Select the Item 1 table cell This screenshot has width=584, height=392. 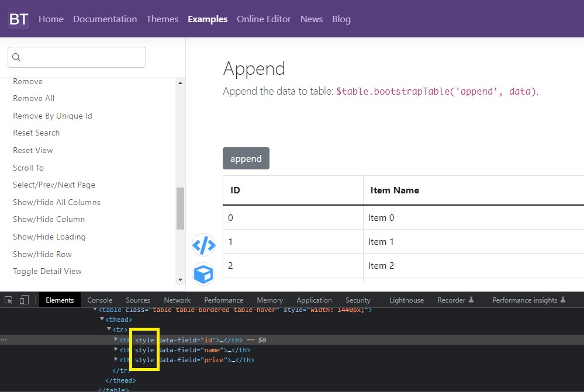[x=474, y=242]
